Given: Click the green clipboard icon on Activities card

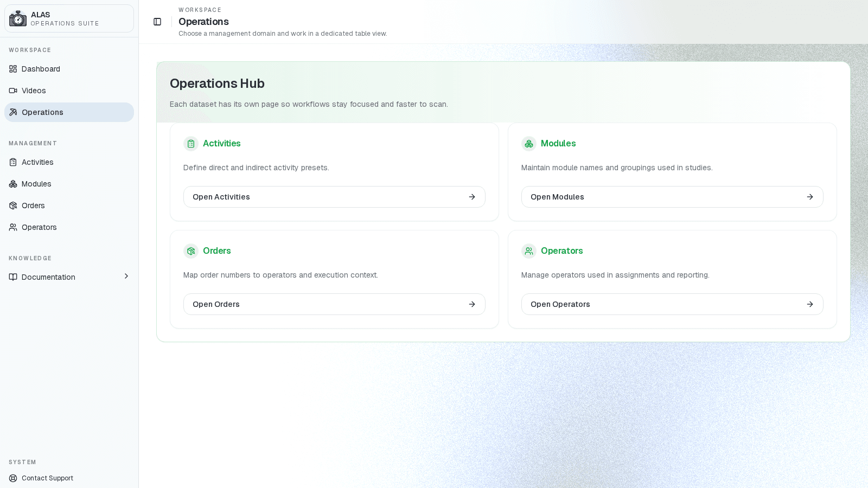Looking at the screenshot, I should 191,144.
